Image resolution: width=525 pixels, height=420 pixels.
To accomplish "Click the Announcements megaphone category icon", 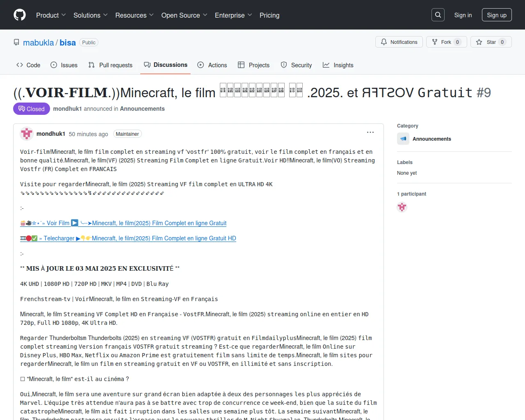I will (403, 139).
